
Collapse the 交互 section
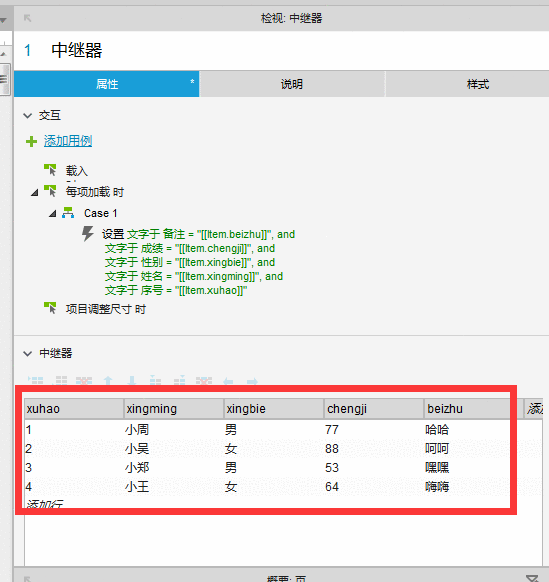pyautogui.click(x=27, y=116)
